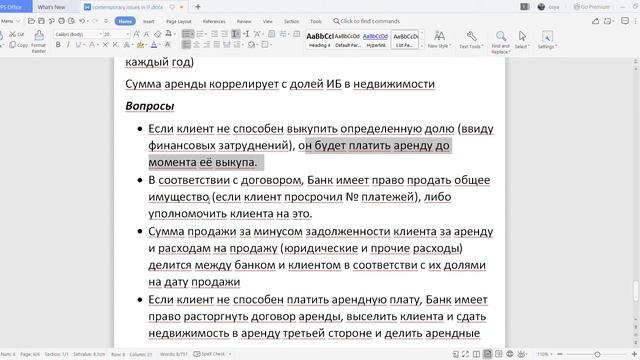Image resolution: width=640 pixels, height=360 pixels.
Task: Open the font name Calibri dropdown
Action: point(100,34)
